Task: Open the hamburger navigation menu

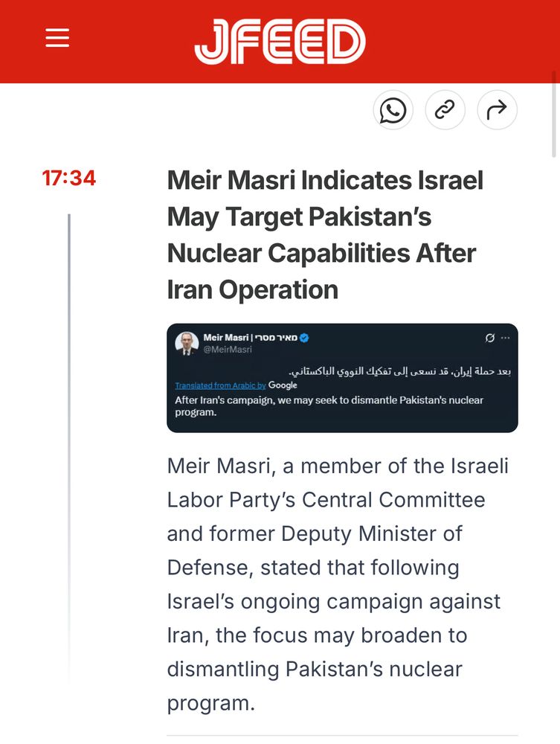Action: point(57,39)
